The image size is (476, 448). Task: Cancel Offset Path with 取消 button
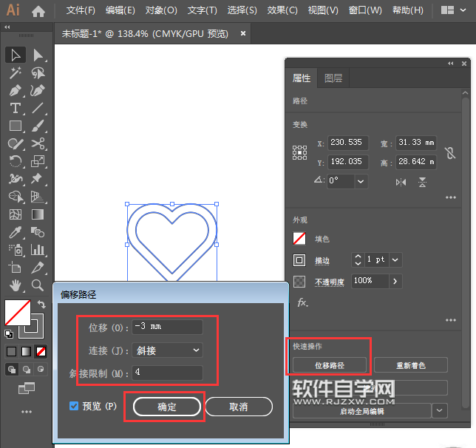[239, 407]
